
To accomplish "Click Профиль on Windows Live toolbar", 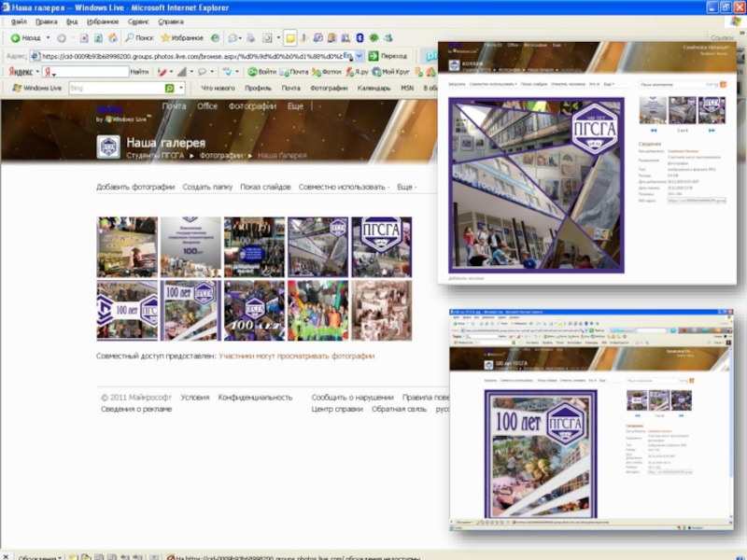I will (x=259, y=88).
